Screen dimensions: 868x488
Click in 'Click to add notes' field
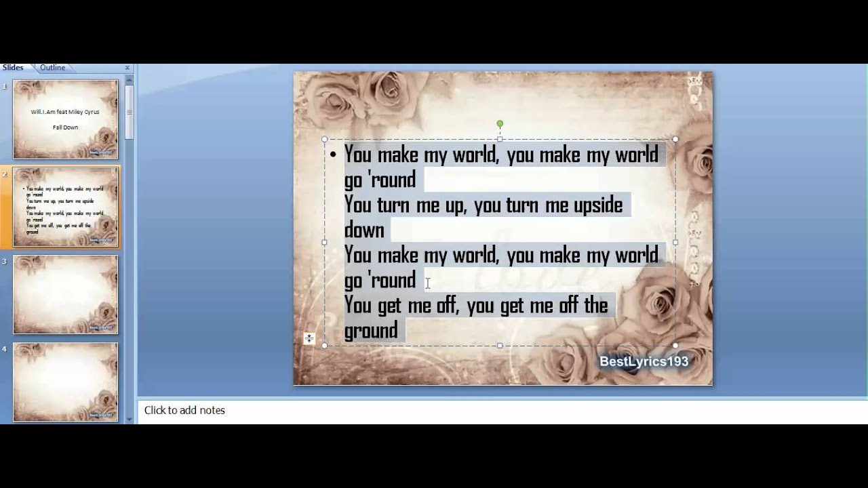click(502, 410)
